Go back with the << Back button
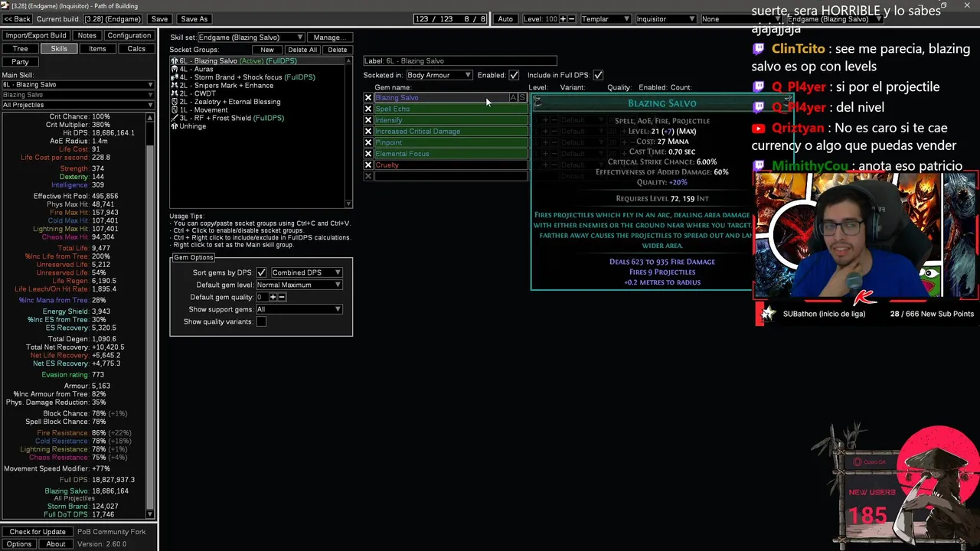Image resolution: width=980 pixels, height=551 pixels. (18, 19)
